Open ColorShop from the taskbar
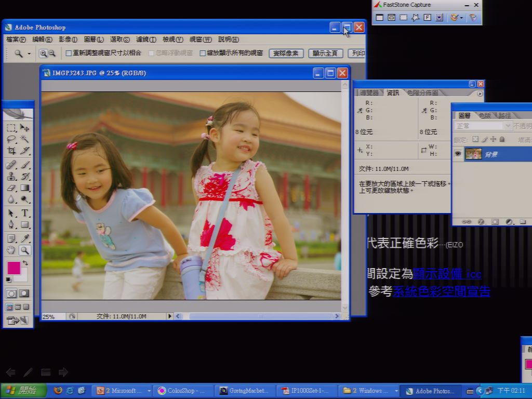Screen dimensions: 532x399 click(182, 391)
